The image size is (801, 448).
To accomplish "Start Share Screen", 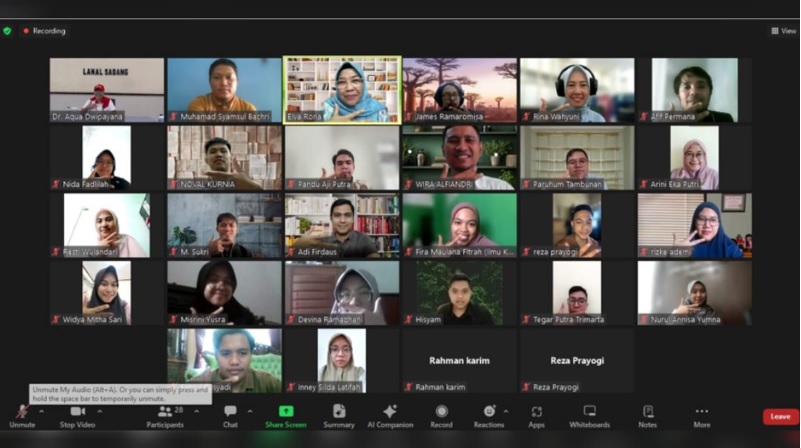I will coord(286,415).
